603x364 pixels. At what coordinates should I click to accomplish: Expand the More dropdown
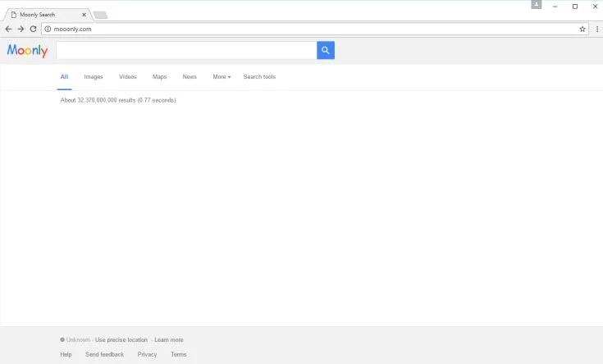point(222,77)
